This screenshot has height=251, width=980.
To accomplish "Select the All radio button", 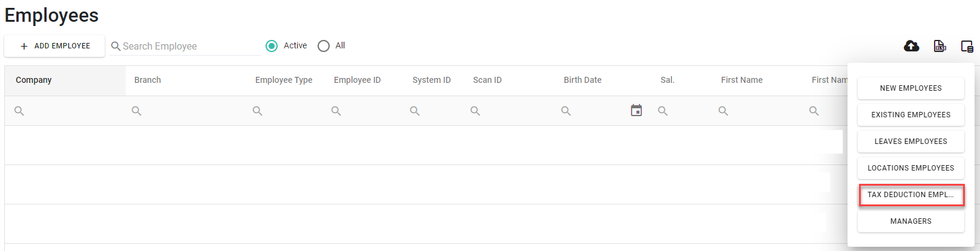I will click(x=324, y=46).
